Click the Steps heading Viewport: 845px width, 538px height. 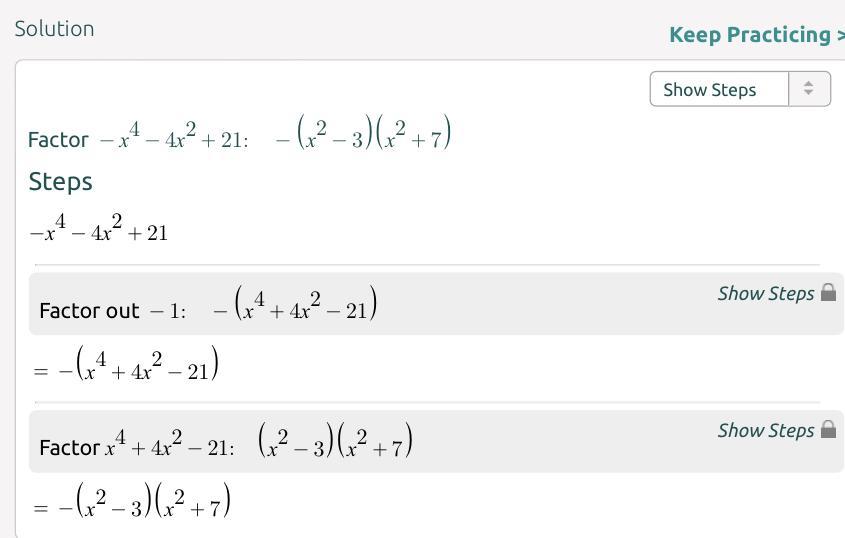pos(61,181)
